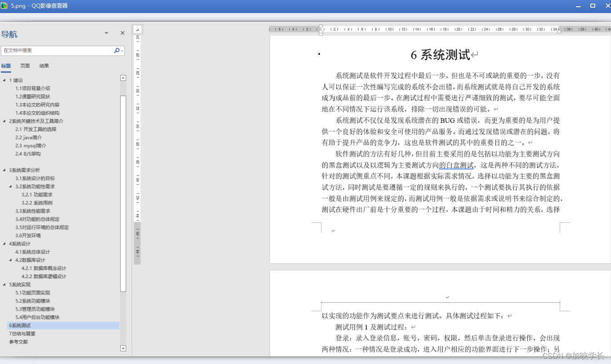Click the navigation pane scrollbar down arrow
Image resolution: width=611 pixels, height=364 pixels.
122,348
